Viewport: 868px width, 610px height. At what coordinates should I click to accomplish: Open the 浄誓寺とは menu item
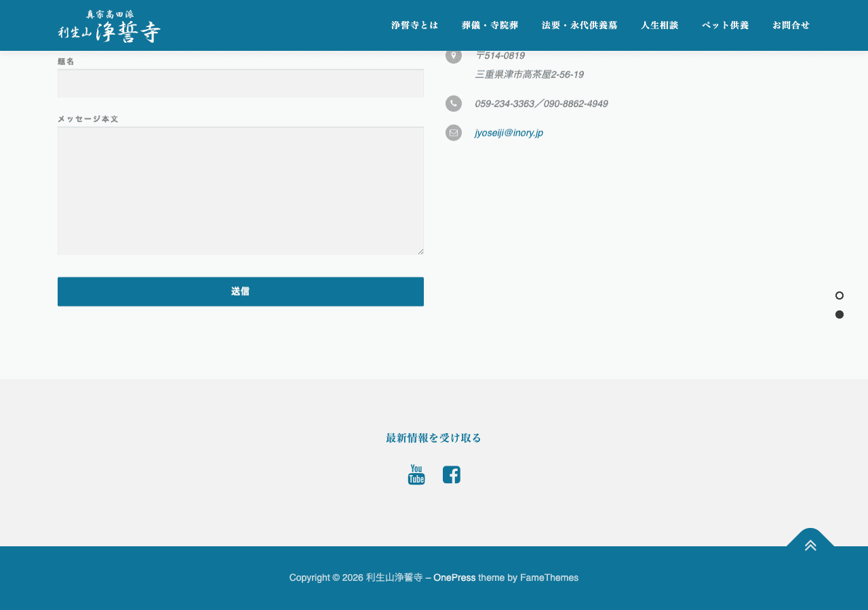(x=415, y=25)
